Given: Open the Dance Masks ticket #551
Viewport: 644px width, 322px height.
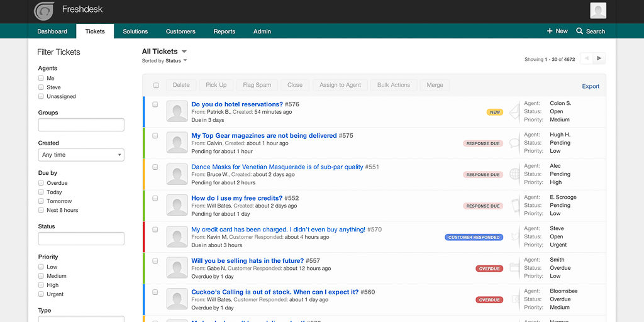Looking at the screenshot, I should (277, 167).
